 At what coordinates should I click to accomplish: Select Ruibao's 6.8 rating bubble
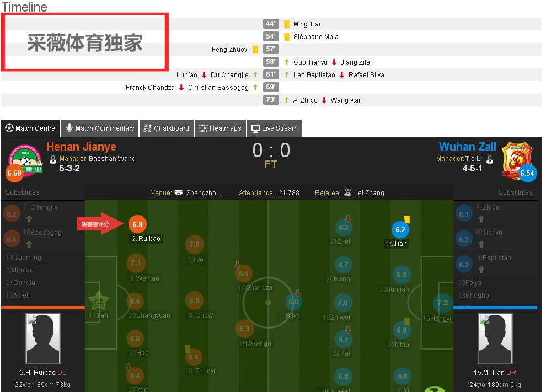pyautogui.click(x=137, y=224)
